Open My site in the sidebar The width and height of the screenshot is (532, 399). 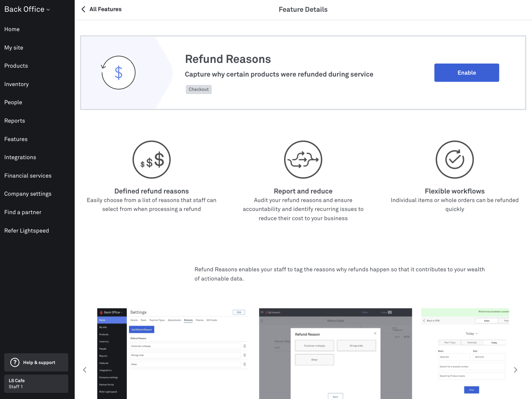tap(14, 48)
